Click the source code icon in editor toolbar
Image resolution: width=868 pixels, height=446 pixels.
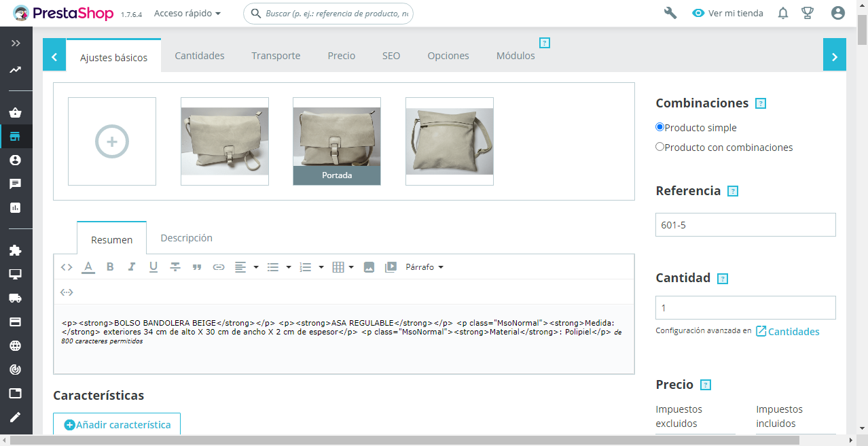[x=67, y=267]
